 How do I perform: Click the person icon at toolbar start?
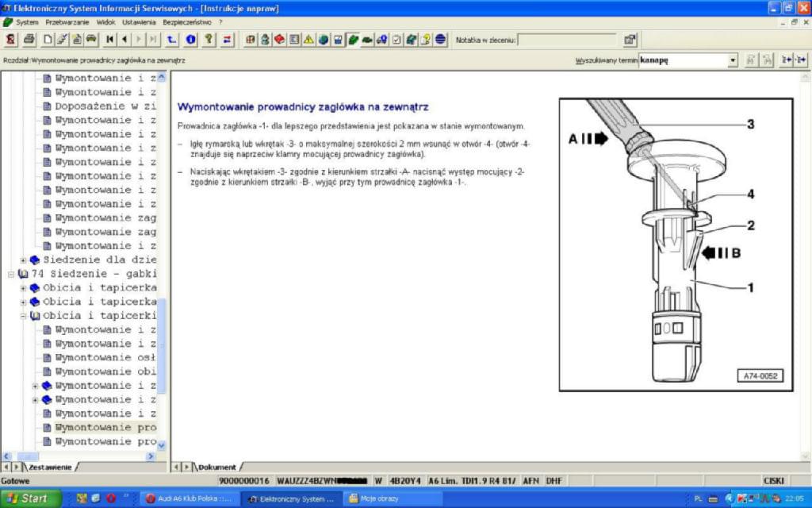(10, 40)
